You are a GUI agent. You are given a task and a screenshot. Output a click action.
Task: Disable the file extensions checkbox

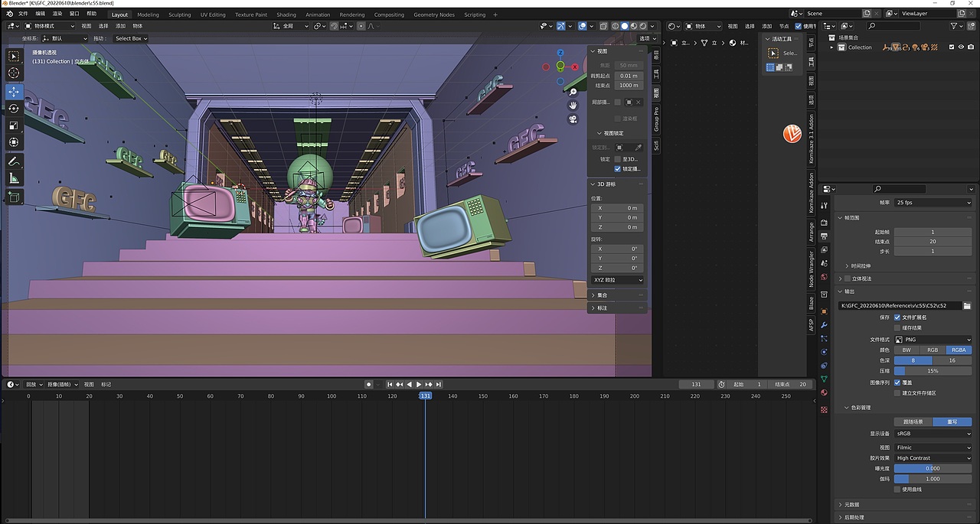[x=897, y=317]
